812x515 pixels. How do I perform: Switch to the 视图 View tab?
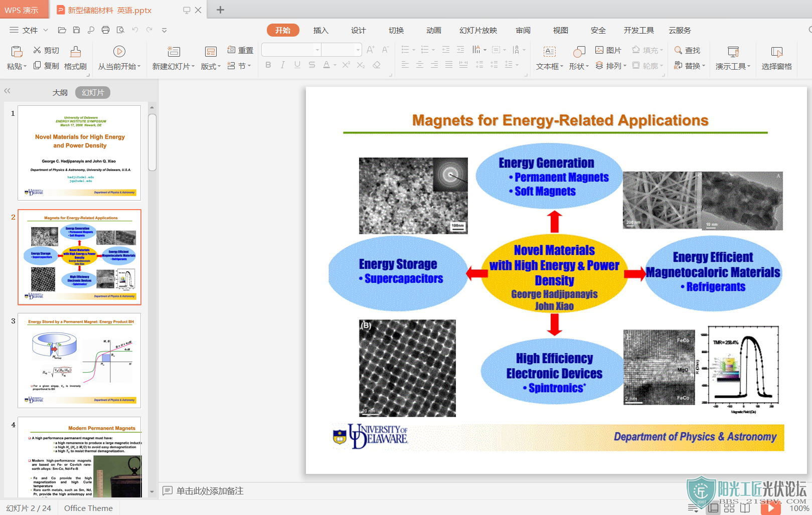coord(560,30)
